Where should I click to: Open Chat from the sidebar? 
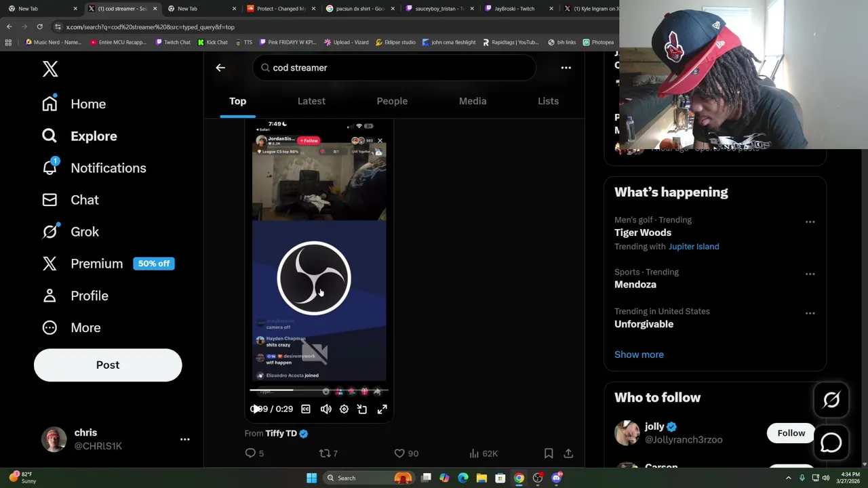tap(70, 200)
